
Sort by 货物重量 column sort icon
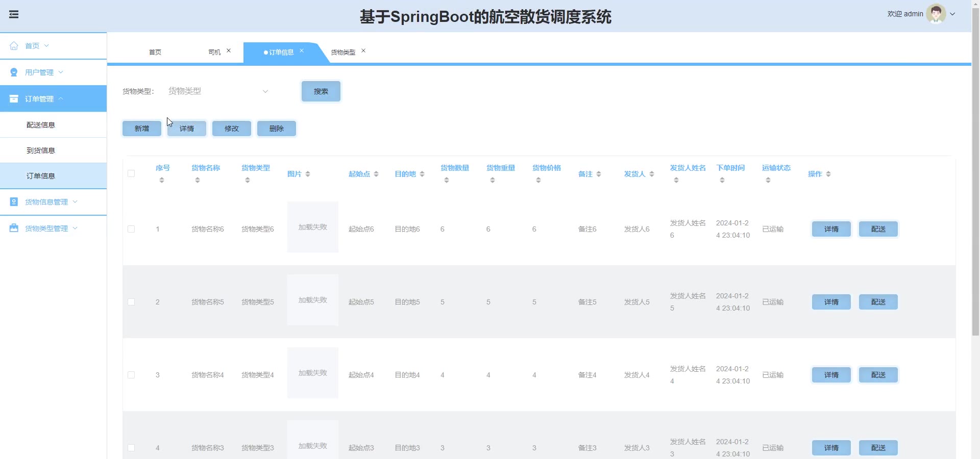tap(493, 180)
